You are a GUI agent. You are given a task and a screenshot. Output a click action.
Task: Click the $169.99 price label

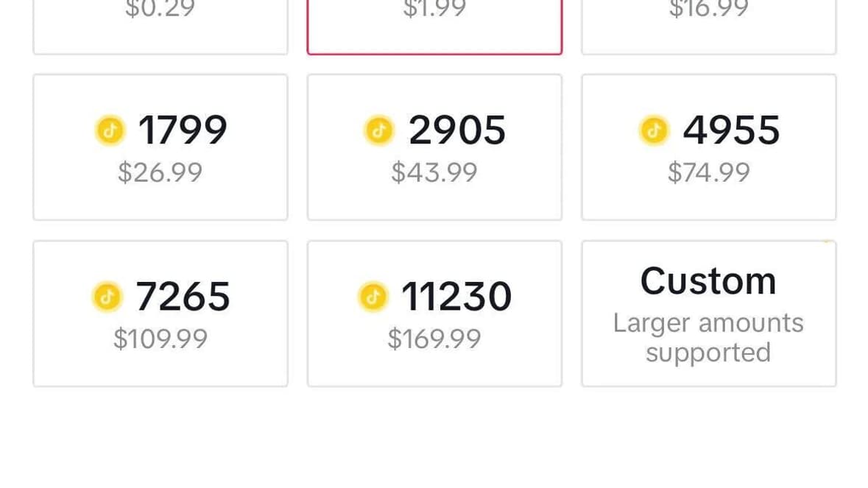point(434,338)
